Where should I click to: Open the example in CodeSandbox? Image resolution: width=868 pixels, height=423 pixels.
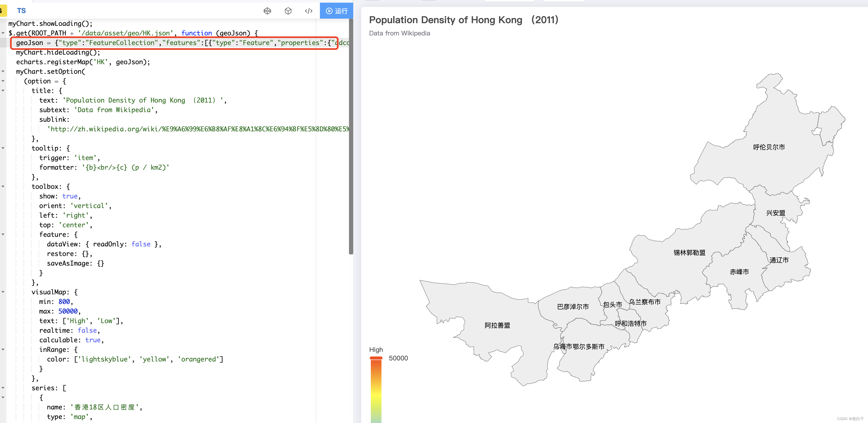pos(288,11)
